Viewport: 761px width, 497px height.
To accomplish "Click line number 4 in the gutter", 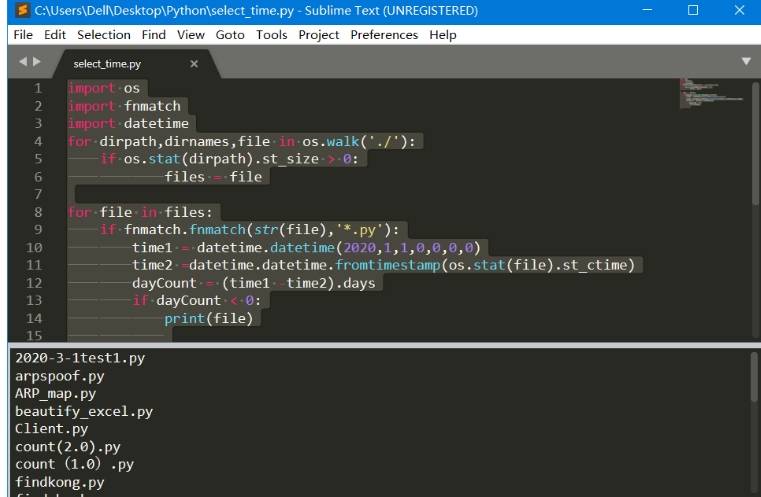I will pos(38,142).
